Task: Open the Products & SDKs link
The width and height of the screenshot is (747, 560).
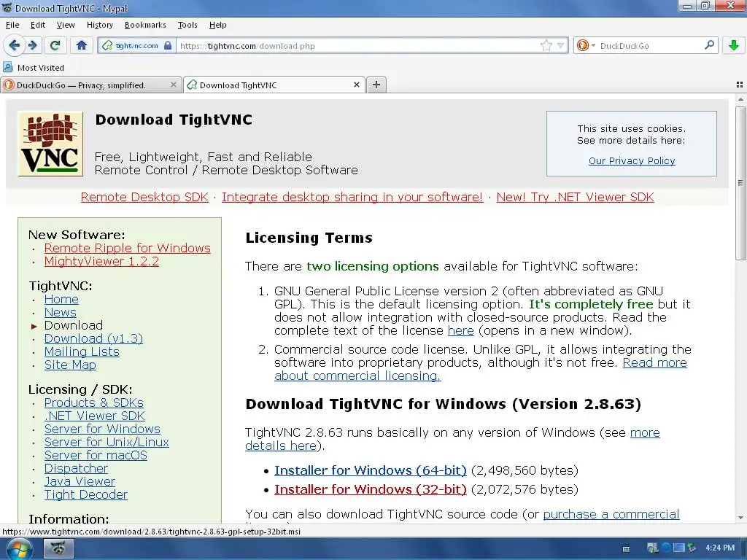Action: 94,402
